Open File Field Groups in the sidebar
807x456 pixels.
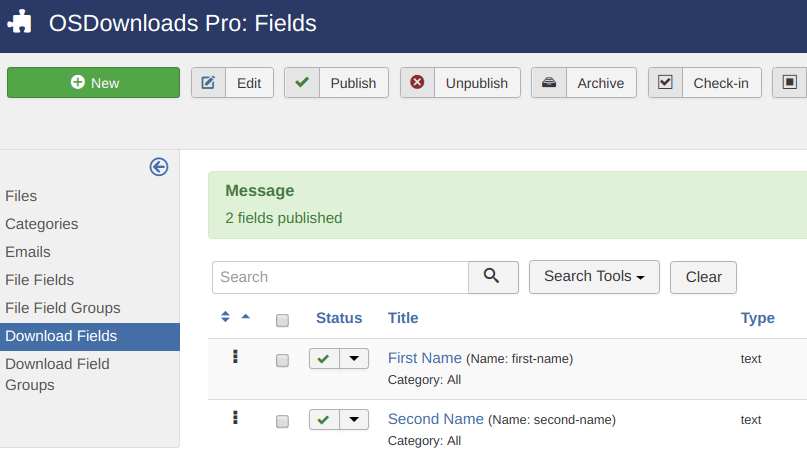(x=63, y=308)
